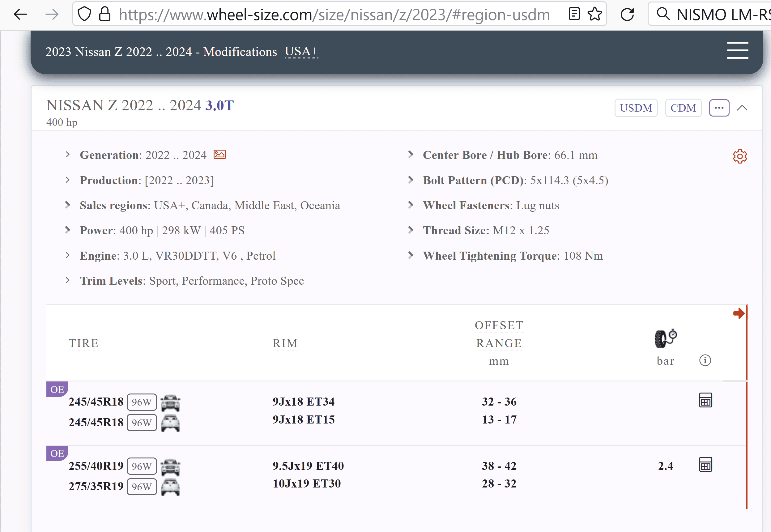Expand the Wheel Fasteners row arrow
Viewport: 771px width, 532px height.
[411, 205]
